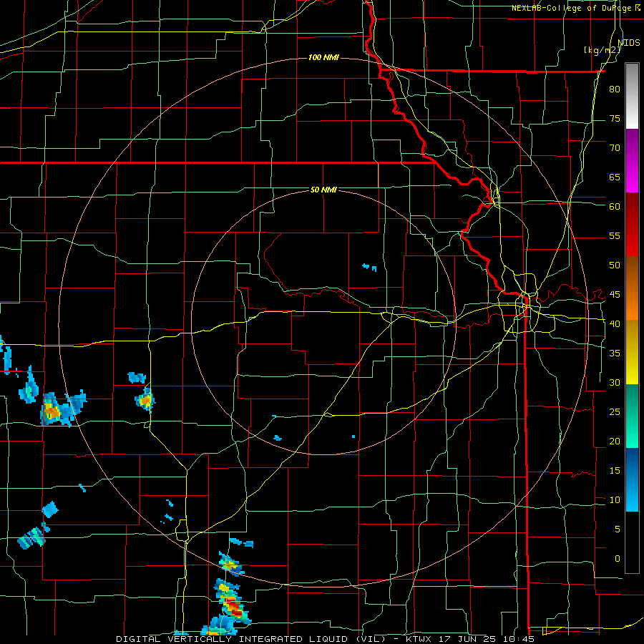This screenshot has width=644, height=644.
Task: Click the 10 value on the color scale
Action: pos(615,500)
